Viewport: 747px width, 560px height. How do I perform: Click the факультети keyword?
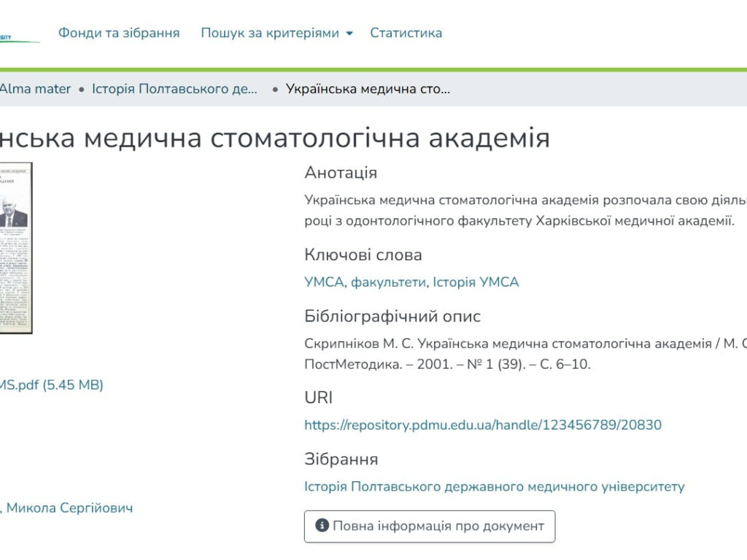point(387,282)
